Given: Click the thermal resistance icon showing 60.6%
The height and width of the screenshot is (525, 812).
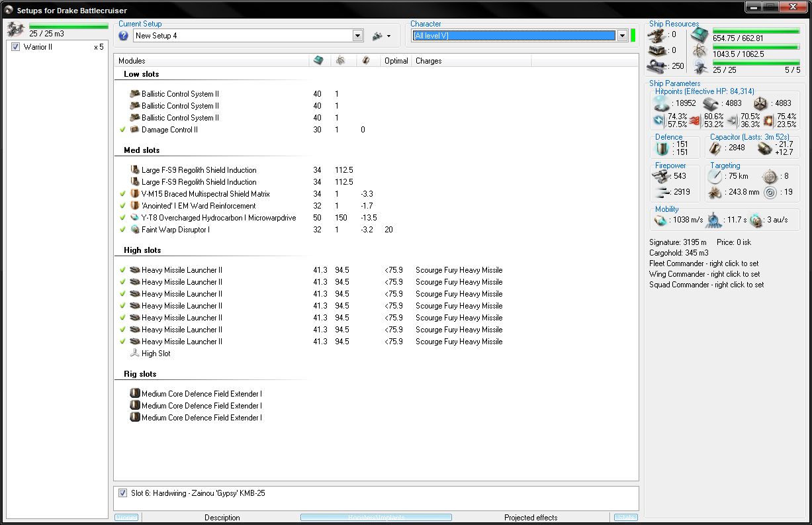Looking at the screenshot, I should tap(695, 120).
